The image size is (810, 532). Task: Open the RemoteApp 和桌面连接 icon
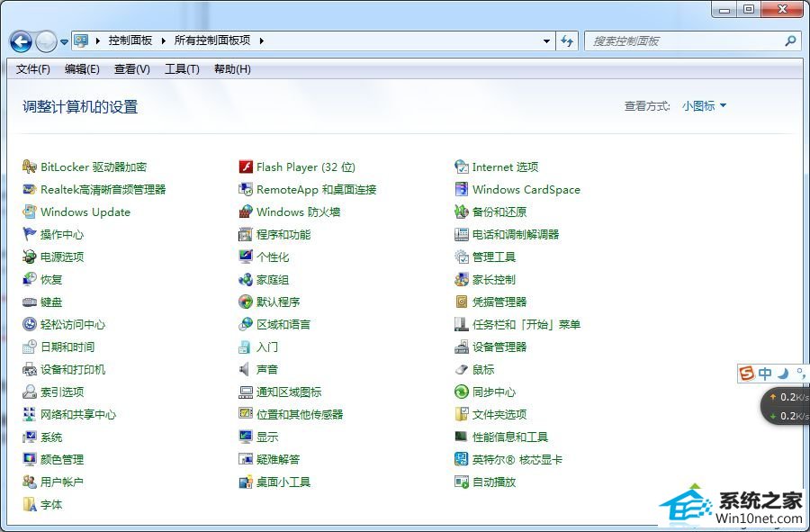pos(246,190)
